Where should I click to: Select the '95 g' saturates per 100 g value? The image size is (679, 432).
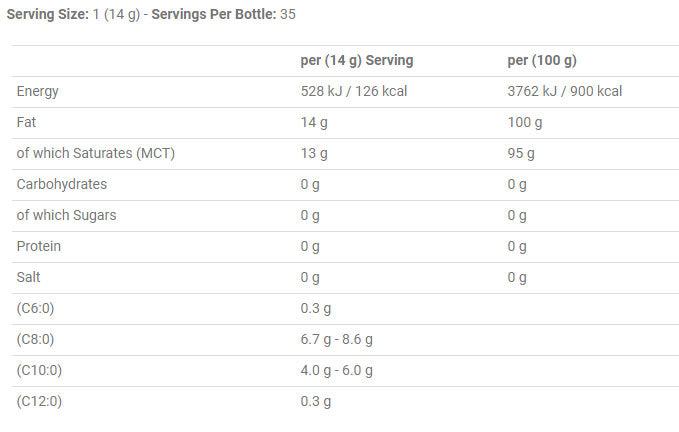tap(521, 153)
